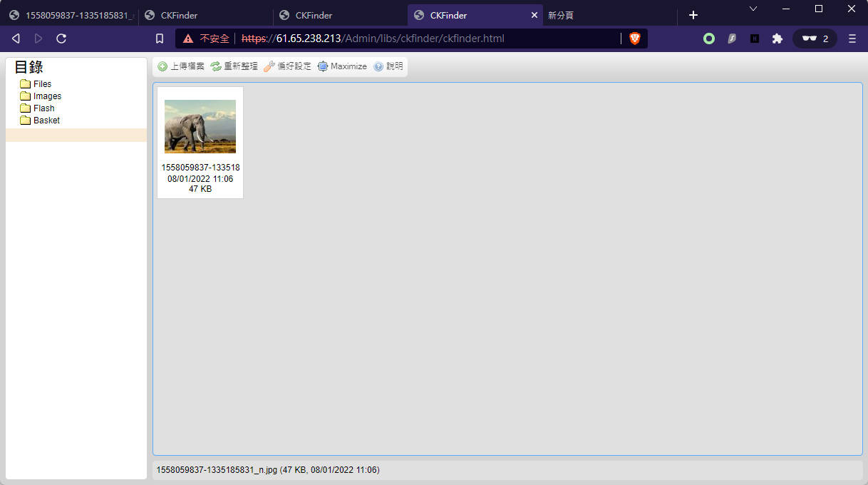Bookmark this page
This screenshot has height=485, width=868.
160,39
